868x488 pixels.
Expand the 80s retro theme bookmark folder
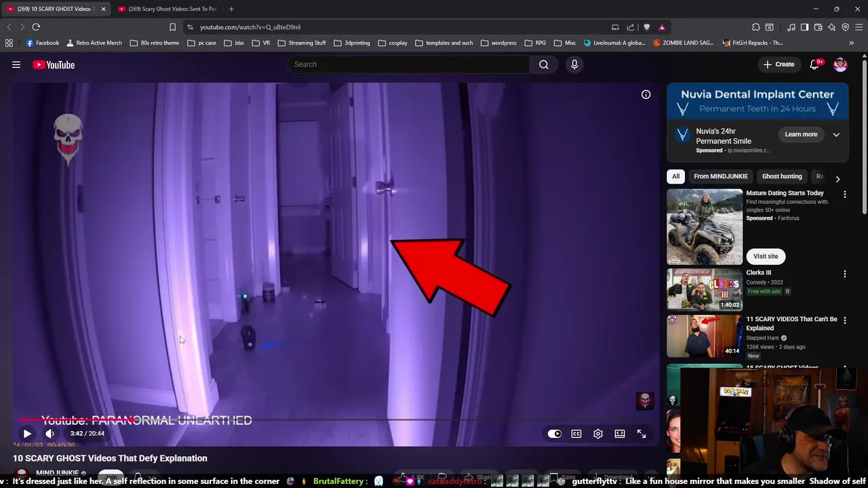coord(155,43)
